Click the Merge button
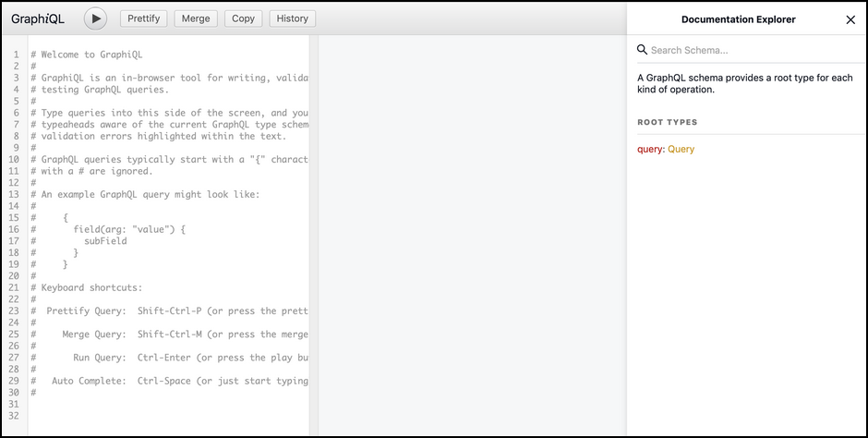The image size is (868, 438). click(196, 18)
